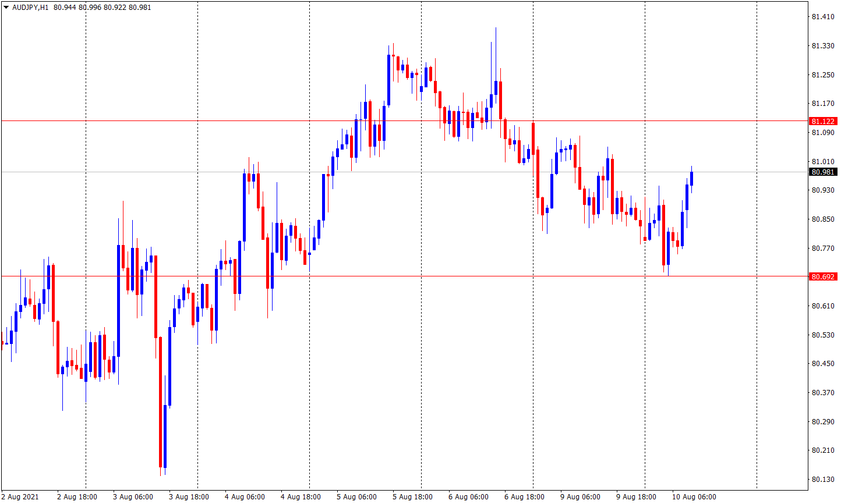841x504 pixels.
Task: Click the 81.170 price axis label
Action: coord(823,104)
